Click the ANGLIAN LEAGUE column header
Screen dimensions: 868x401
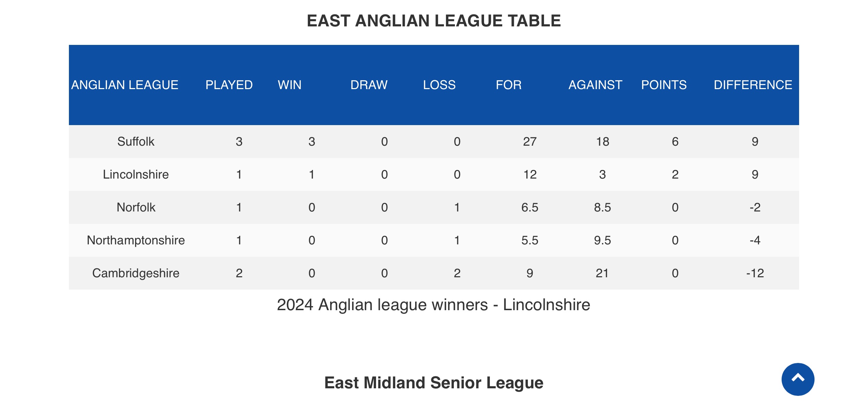pos(125,85)
